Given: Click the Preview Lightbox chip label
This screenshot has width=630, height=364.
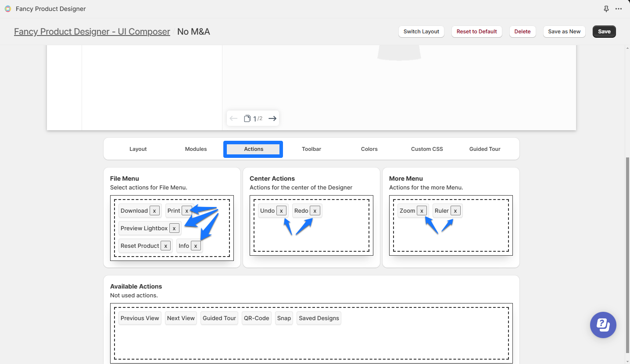Looking at the screenshot, I should click(144, 228).
